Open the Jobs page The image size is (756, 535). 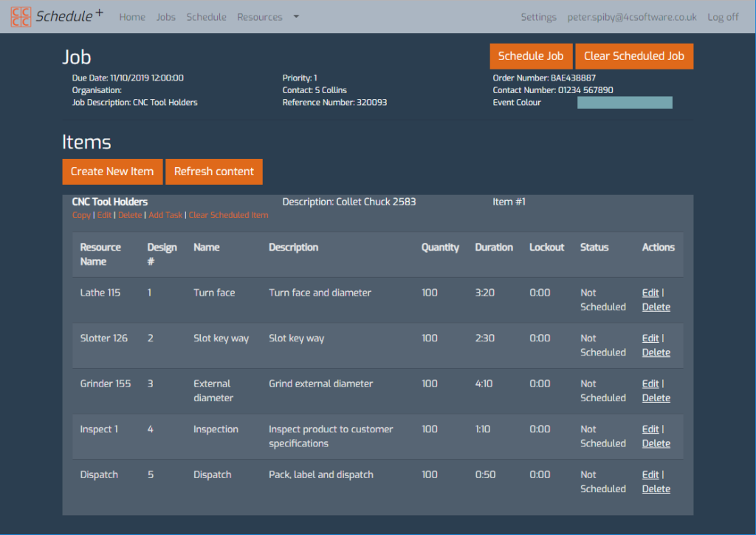[x=165, y=16]
